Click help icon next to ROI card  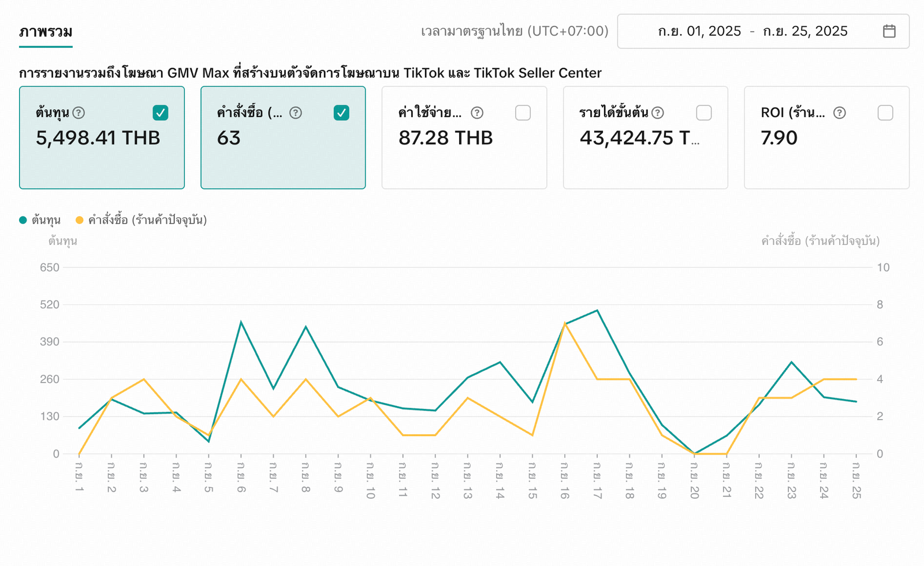pos(839,113)
